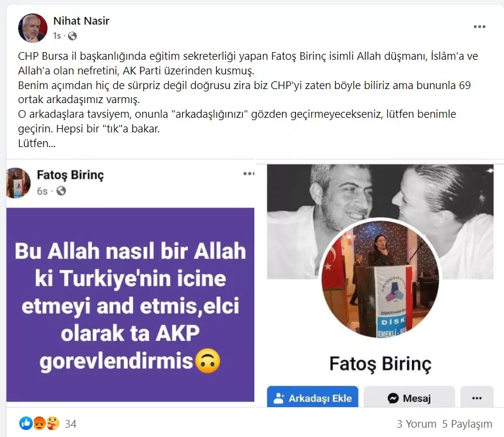504x437 pixels.
Task: Open the 3 Yorum comments link
Action: [x=417, y=424]
